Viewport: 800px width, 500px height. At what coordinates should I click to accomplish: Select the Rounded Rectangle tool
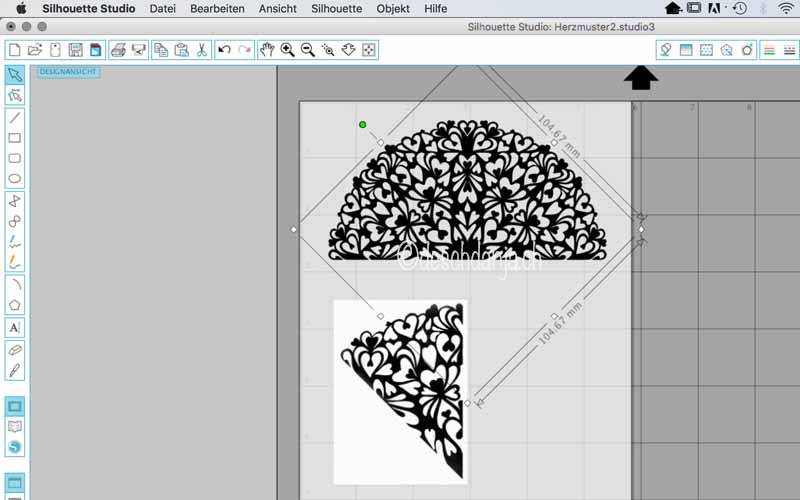point(15,159)
